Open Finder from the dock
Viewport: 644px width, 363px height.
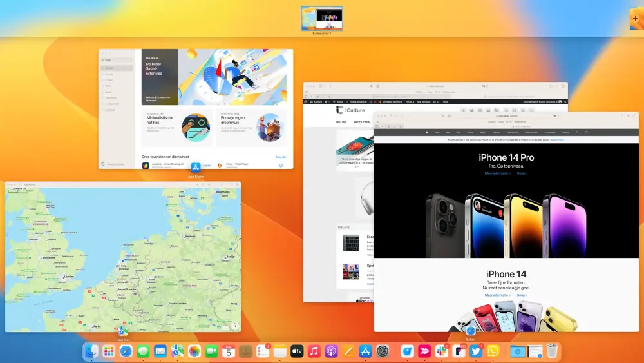point(91,351)
